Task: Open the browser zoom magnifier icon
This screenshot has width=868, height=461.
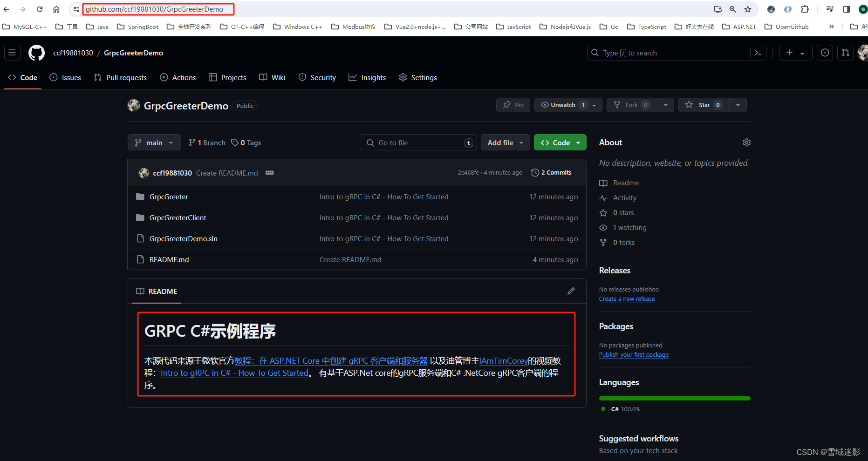Action: coord(733,9)
